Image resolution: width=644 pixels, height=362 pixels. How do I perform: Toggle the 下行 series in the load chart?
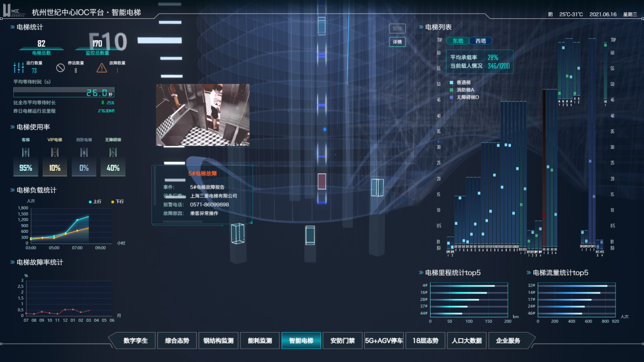click(x=116, y=202)
